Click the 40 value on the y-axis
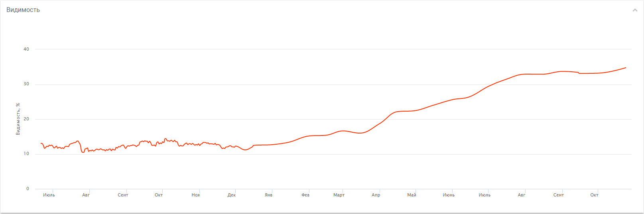 26,49
